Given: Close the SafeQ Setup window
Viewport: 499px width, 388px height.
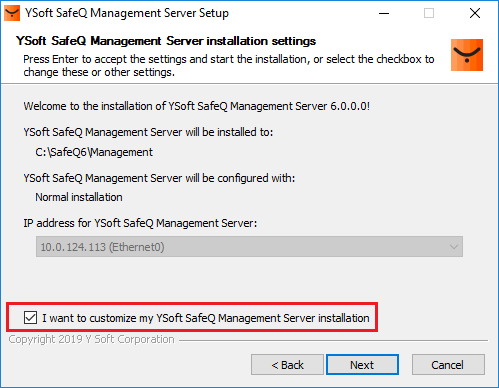Looking at the screenshot, I should pyautogui.click(x=475, y=13).
